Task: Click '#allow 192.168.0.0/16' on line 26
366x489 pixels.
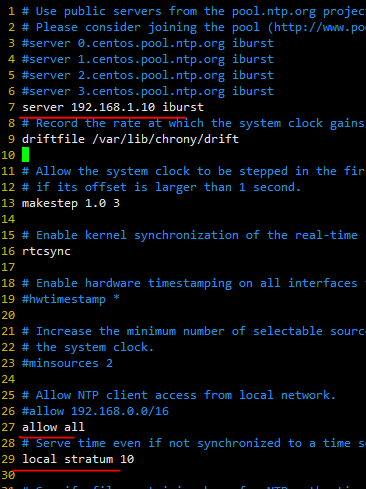Action: coord(95,411)
